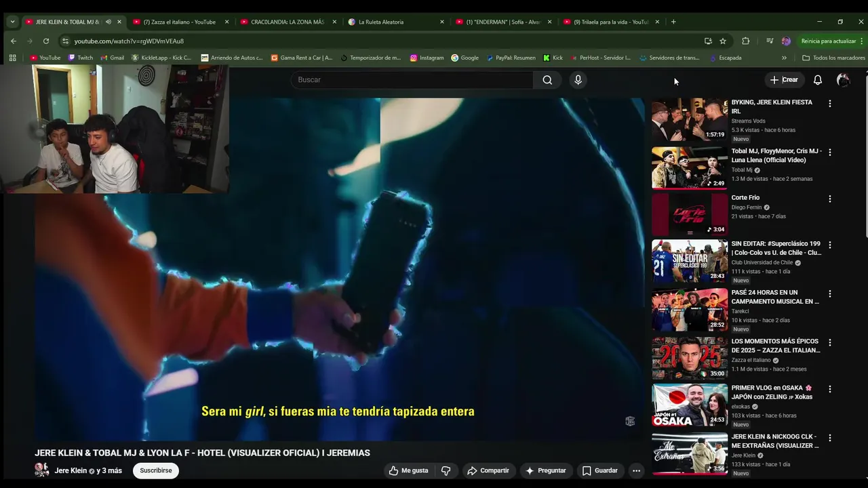Image resolution: width=868 pixels, height=488 pixels.
Task: Click the youtube.com address bar URL
Action: (x=129, y=41)
